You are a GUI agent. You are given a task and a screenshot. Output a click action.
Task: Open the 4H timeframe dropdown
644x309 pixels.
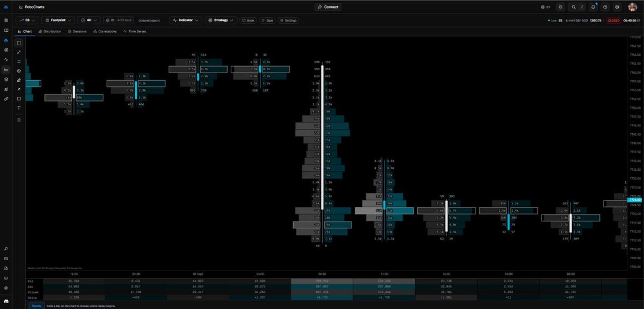point(89,20)
